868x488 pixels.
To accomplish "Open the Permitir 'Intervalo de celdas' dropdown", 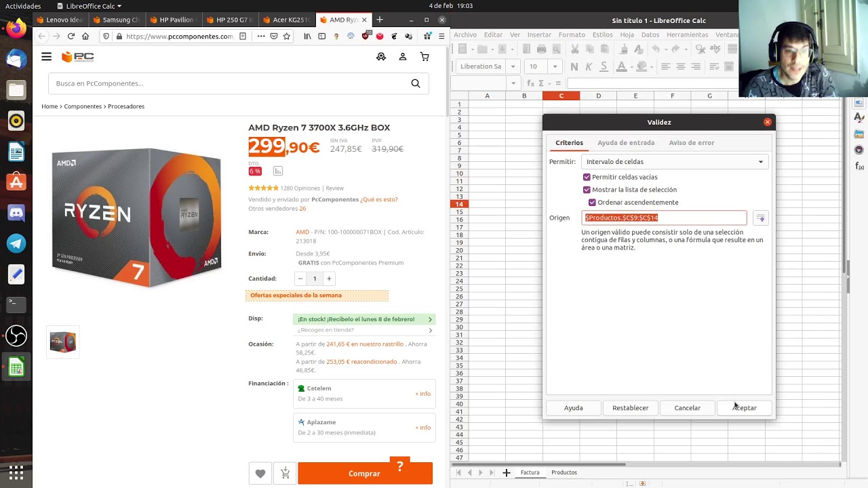I will pyautogui.click(x=675, y=162).
